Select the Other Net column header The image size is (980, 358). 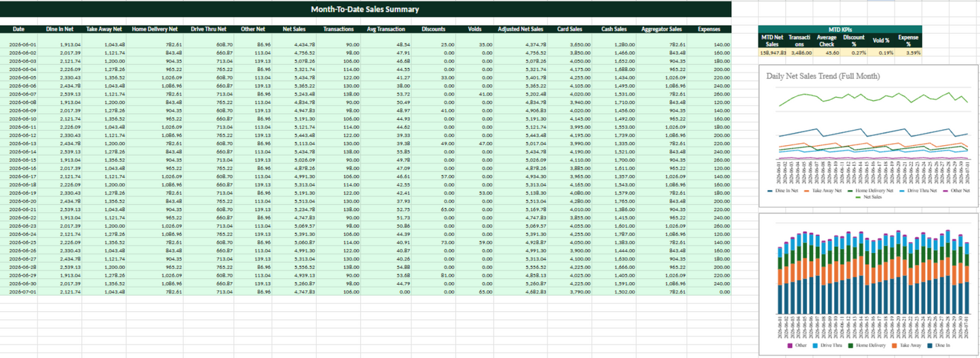253,29
